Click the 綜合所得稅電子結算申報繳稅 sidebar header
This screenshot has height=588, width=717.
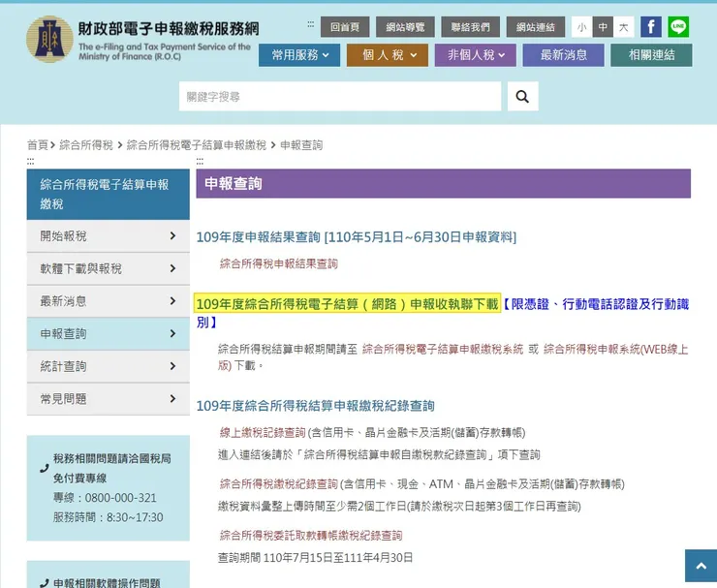pos(109,195)
